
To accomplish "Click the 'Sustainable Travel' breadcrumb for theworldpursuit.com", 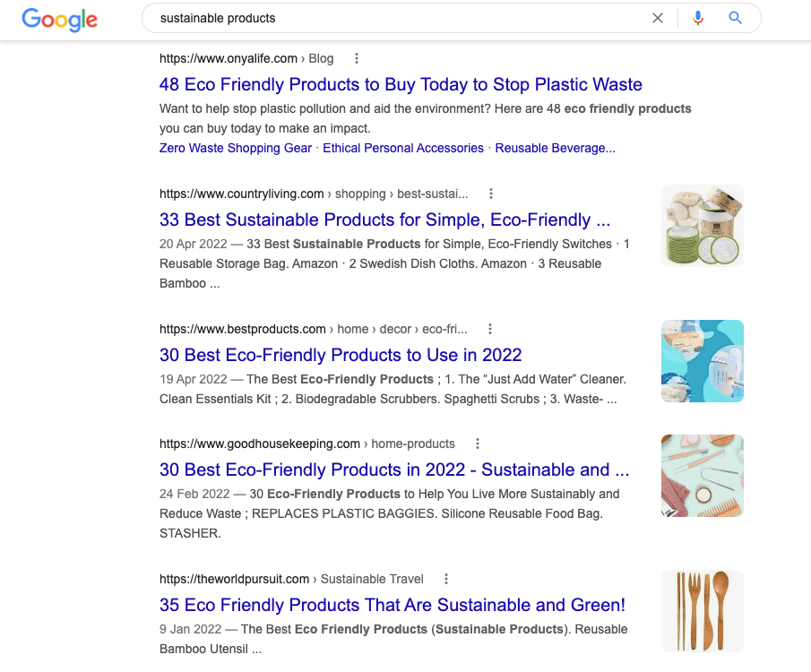I will [x=372, y=578].
